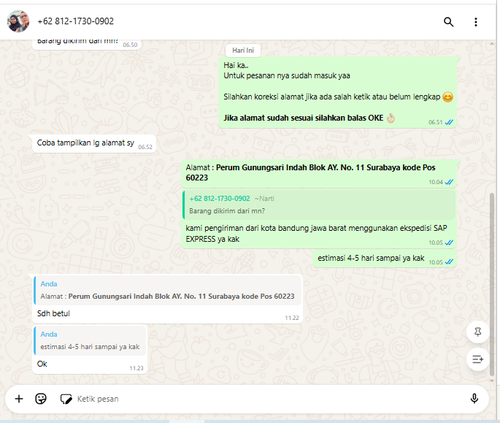Screen dimensions: 500x423
Task: Open the three-dot chat menu
Action: pyautogui.click(x=476, y=22)
